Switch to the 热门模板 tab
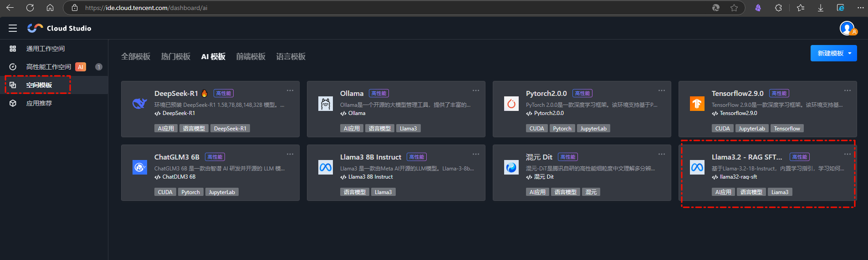The height and width of the screenshot is (260, 868). 176,56
